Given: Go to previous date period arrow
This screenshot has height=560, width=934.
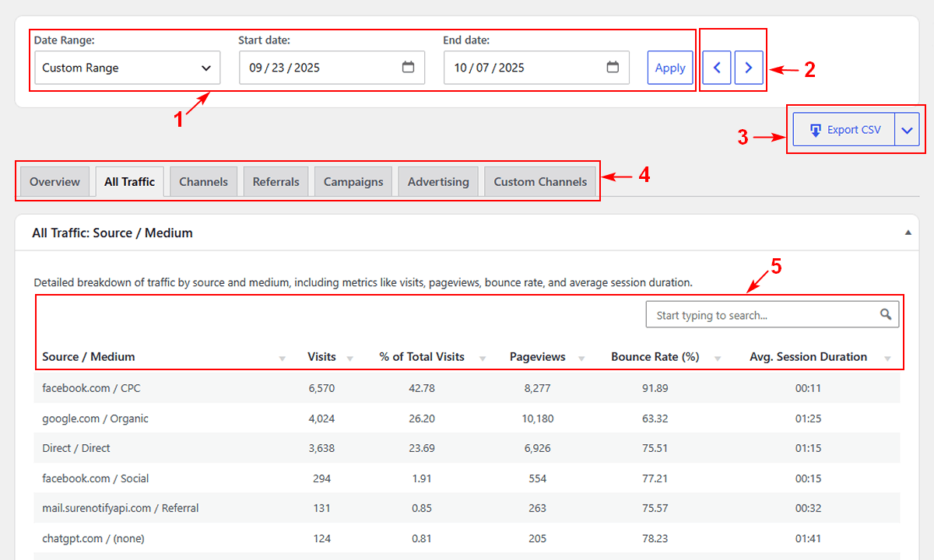Looking at the screenshot, I should (717, 68).
